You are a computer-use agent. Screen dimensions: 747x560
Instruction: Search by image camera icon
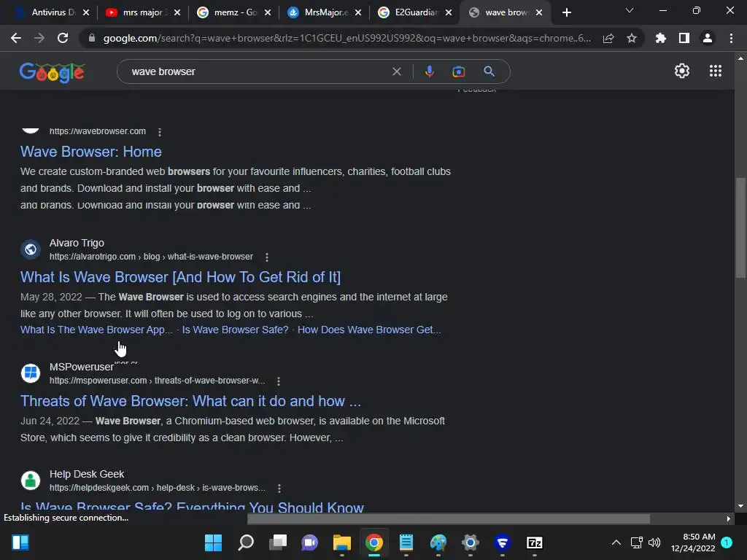click(458, 71)
